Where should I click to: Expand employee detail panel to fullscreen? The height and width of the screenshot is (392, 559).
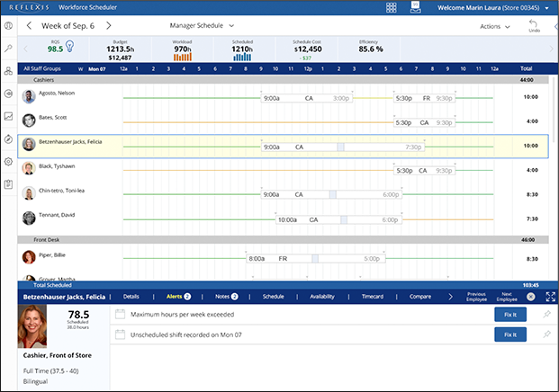pyautogui.click(x=550, y=296)
